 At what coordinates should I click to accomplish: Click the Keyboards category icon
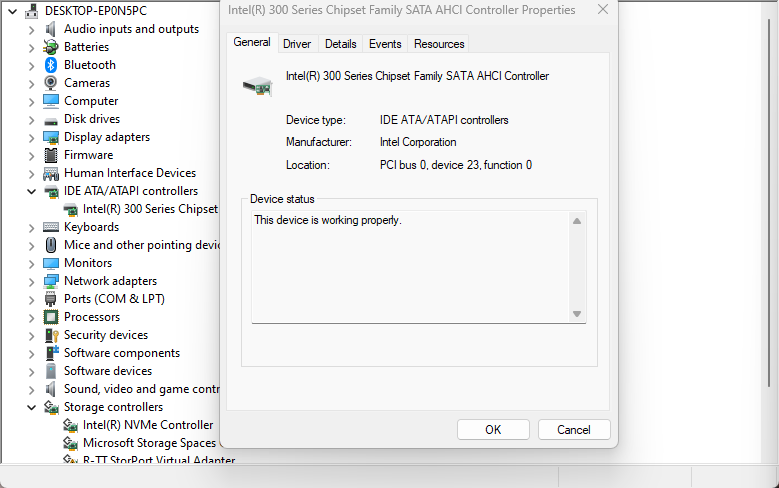pyautogui.click(x=51, y=227)
